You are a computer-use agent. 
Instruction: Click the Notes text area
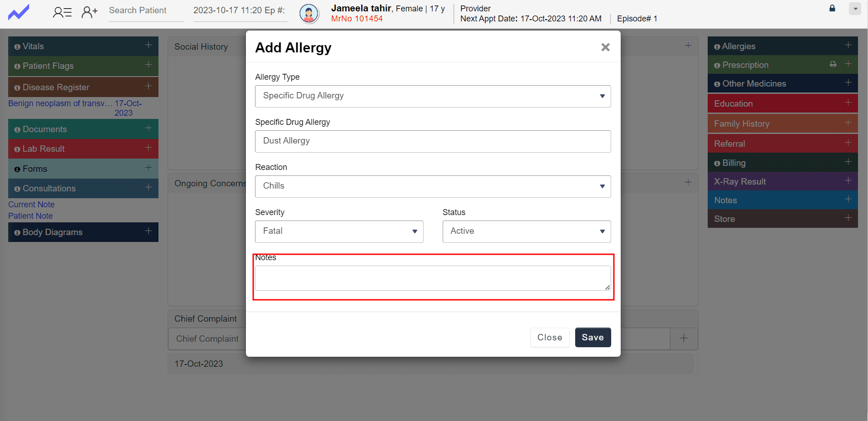(433, 278)
